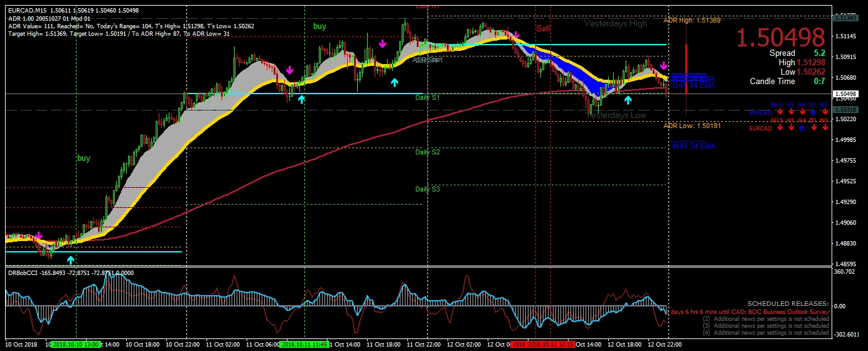Click the blue up arrow under H4 in the red EURCAD row
The height and width of the screenshot is (351, 868).
coord(801,128)
